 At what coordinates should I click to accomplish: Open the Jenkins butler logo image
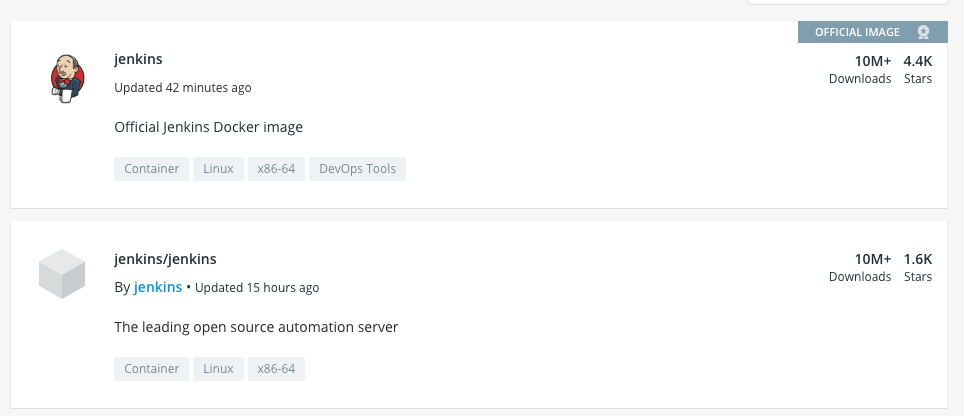[67, 78]
